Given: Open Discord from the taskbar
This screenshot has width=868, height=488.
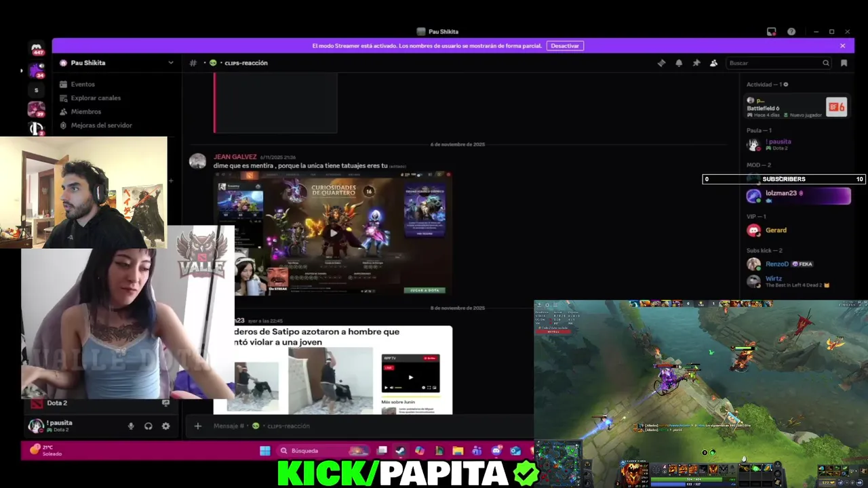Looking at the screenshot, I should click(x=496, y=451).
